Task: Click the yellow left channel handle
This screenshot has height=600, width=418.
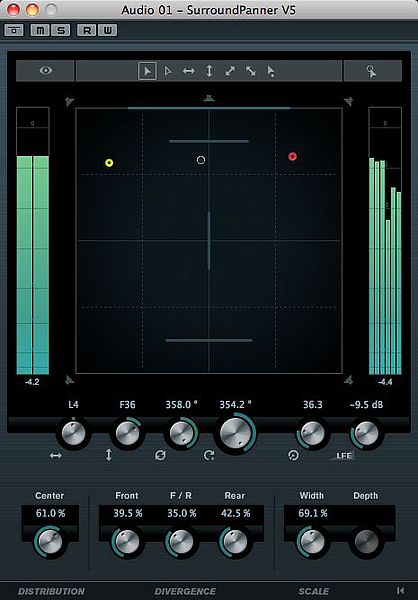Action: (109, 163)
